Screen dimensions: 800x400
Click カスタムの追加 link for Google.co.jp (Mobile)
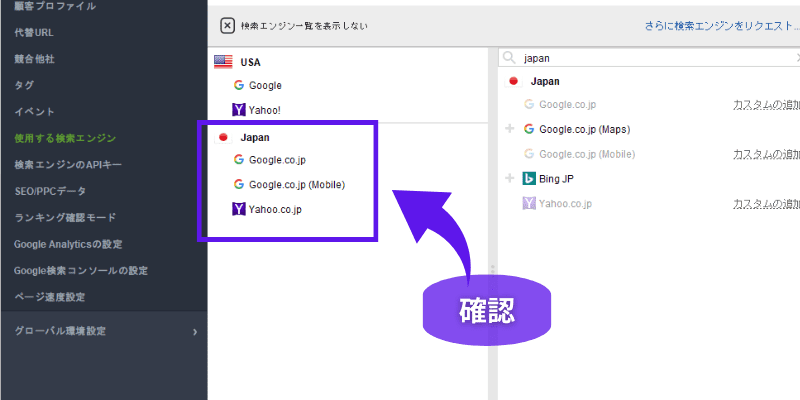click(x=766, y=154)
